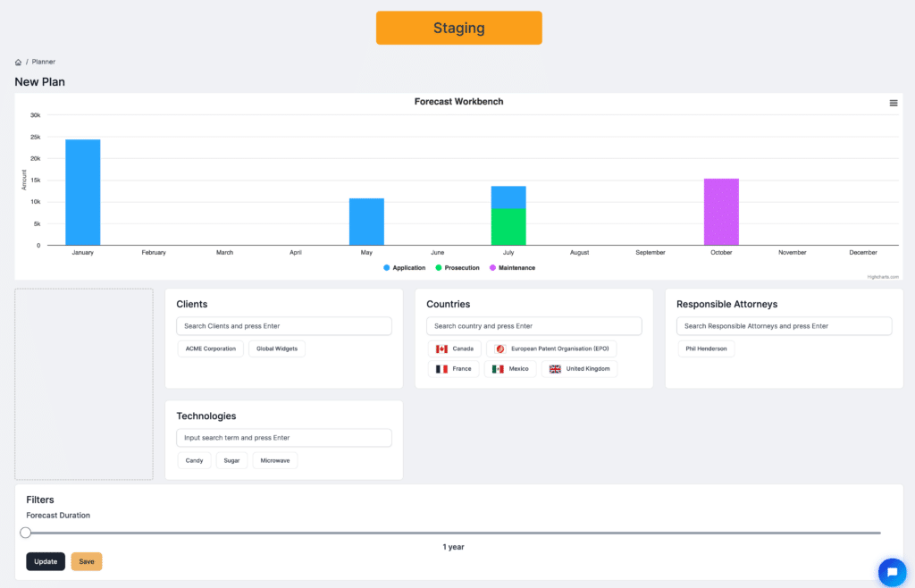Click the European Patent Organisation tag
This screenshot has height=588, width=915.
(551, 349)
